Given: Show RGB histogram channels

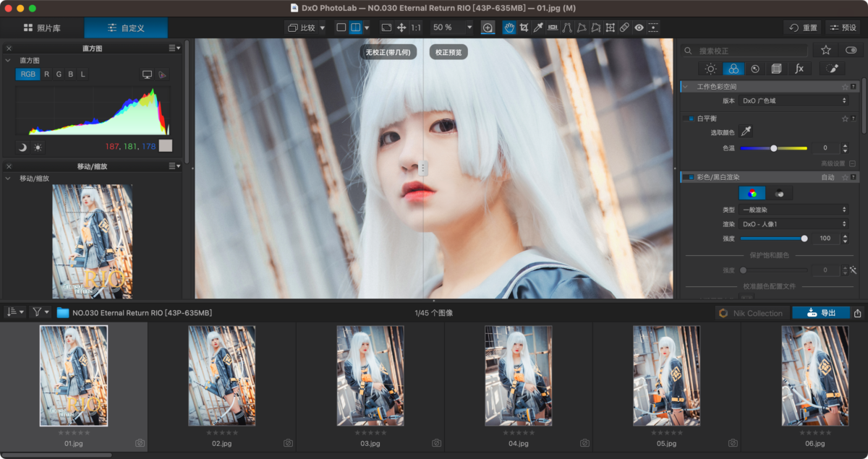Looking at the screenshot, I should click(27, 74).
